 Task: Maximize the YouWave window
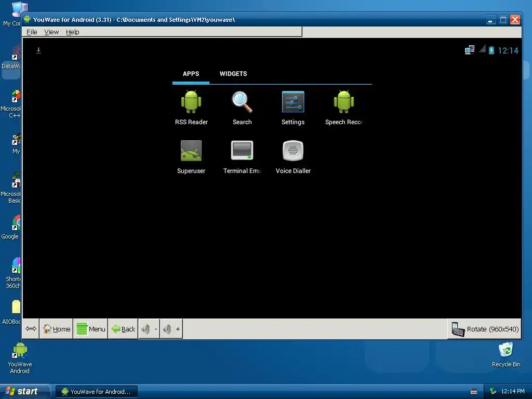tap(503, 20)
